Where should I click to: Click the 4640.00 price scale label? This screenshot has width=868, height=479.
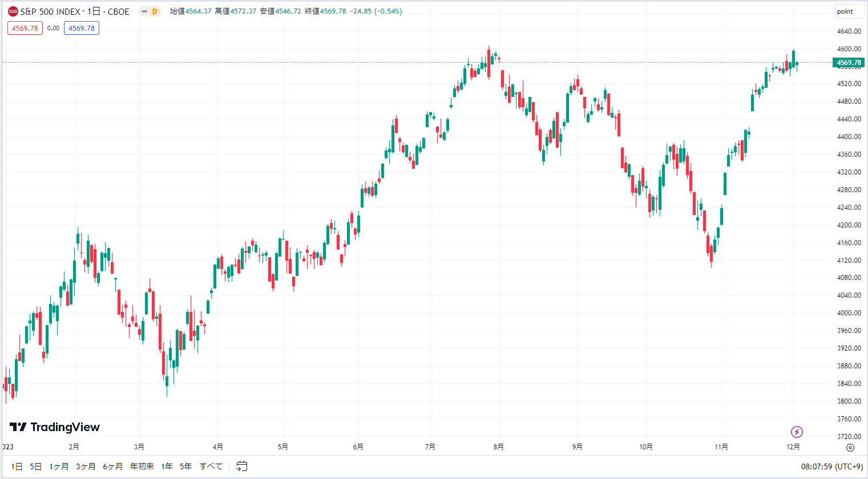849,31
